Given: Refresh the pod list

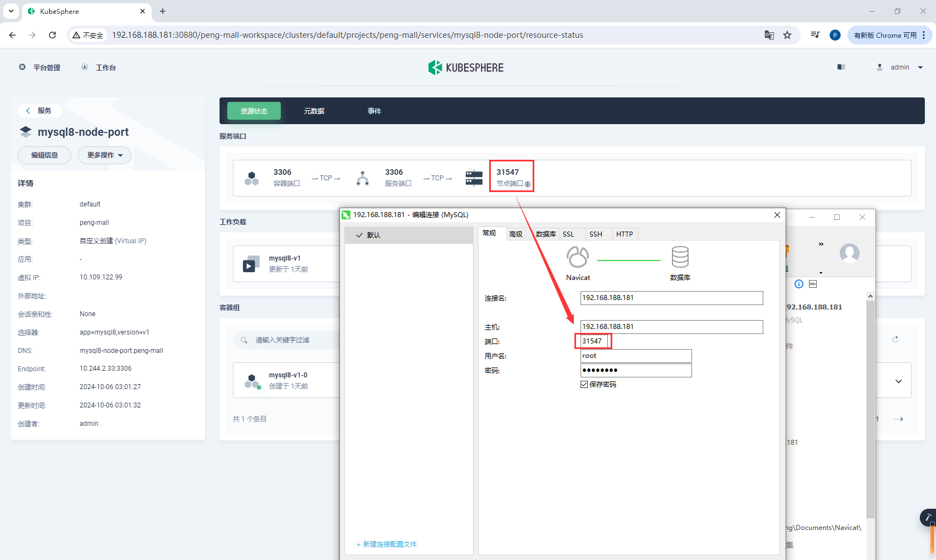Looking at the screenshot, I should pyautogui.click(x=895, y=340).
